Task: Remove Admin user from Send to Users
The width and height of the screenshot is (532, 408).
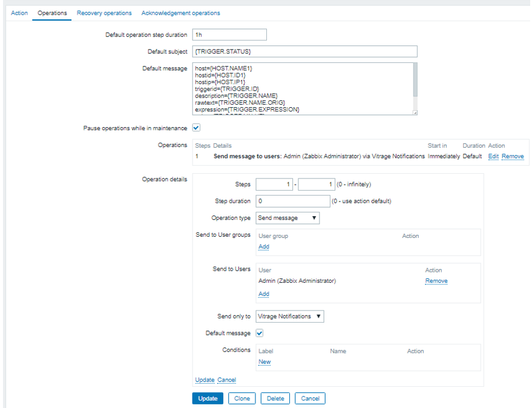Action: pos(436,281)
